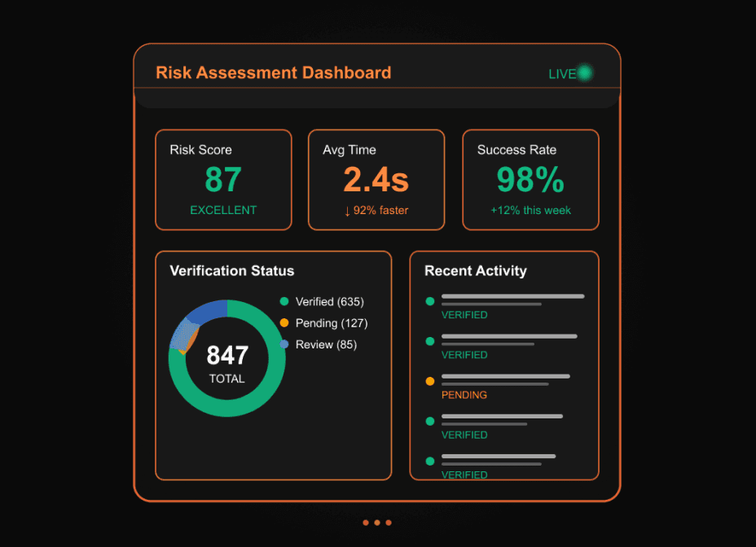Click the 2.4s average time value
The height and width of the screenshot is (547, 756).
point(376,179)
